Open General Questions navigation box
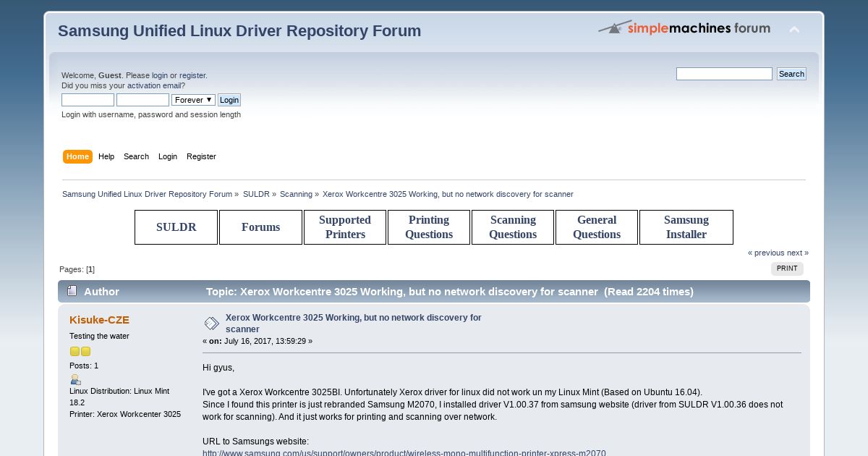The height and width of the screenshot is (456, 868). coord(597,227)
